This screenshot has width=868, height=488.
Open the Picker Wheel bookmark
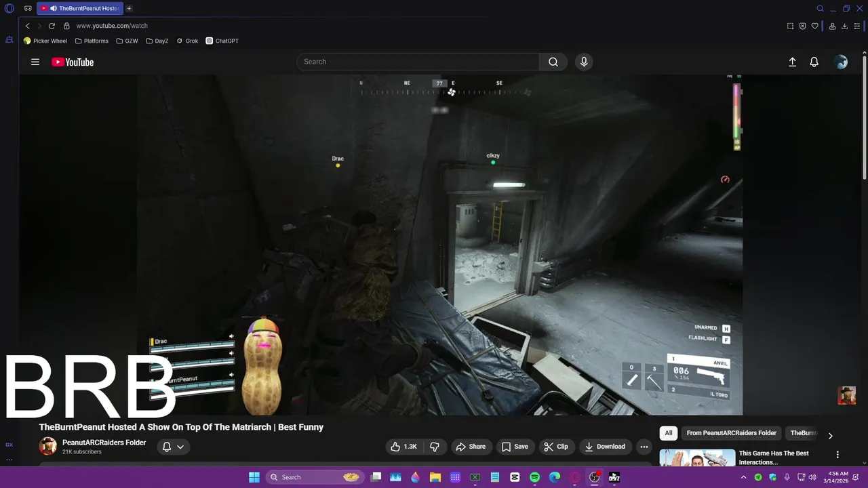(45, 41)
